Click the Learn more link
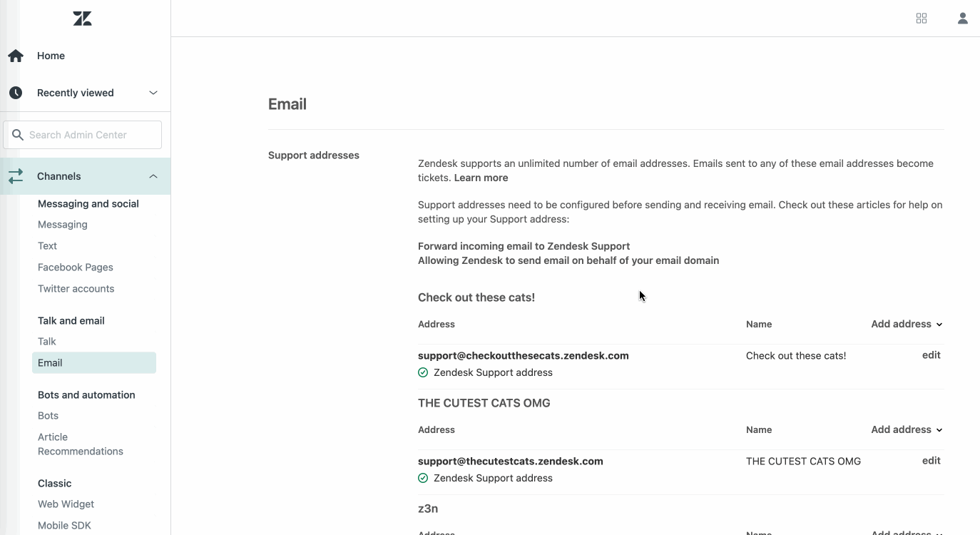Image resolution: width=980 pixels, height=535 pixels. (x=480, y=177)
